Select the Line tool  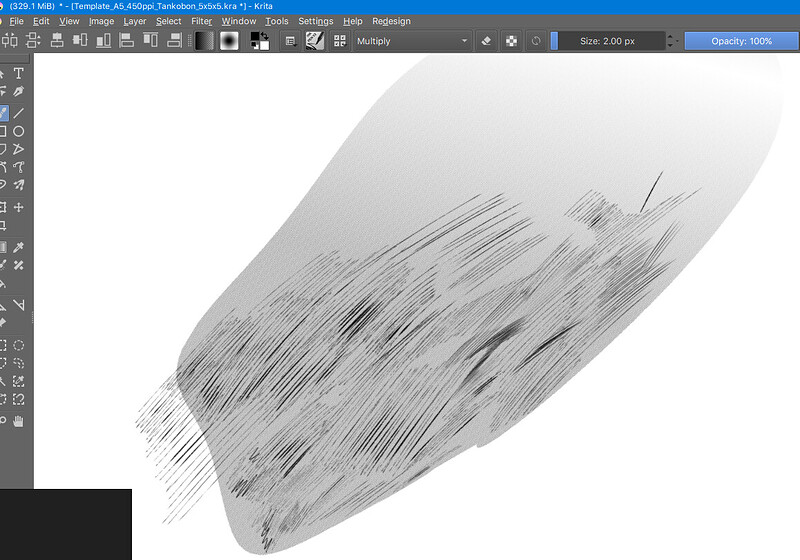click(x=18, y=112)
